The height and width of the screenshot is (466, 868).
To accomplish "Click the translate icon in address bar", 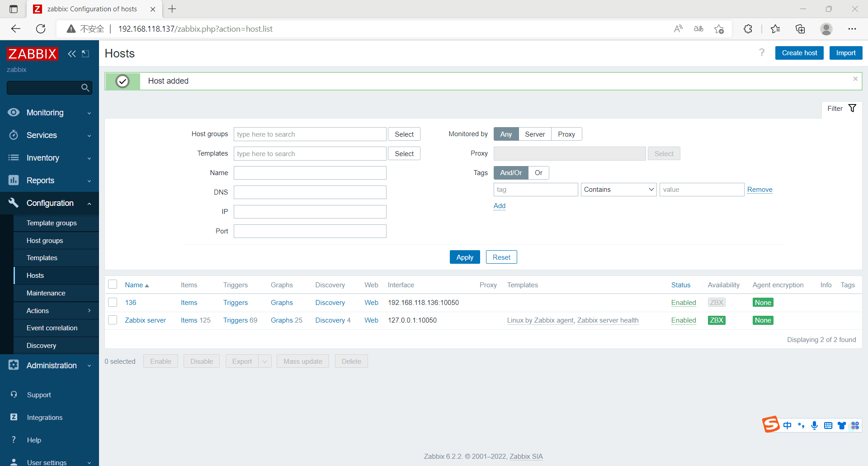I will [x=698, y=29].
